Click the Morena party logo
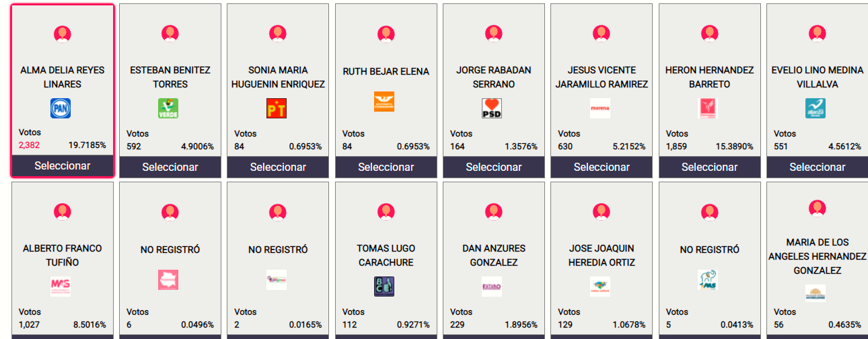 click(600, 108)
